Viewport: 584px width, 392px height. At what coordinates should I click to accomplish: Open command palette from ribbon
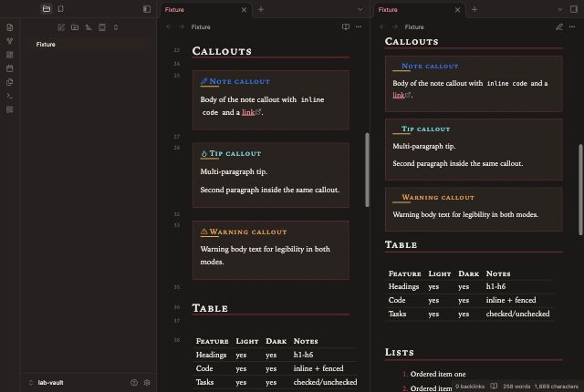[10, 96]
